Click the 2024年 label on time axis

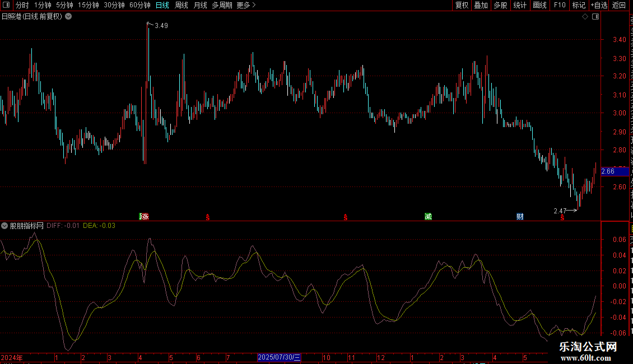point(12,357)
